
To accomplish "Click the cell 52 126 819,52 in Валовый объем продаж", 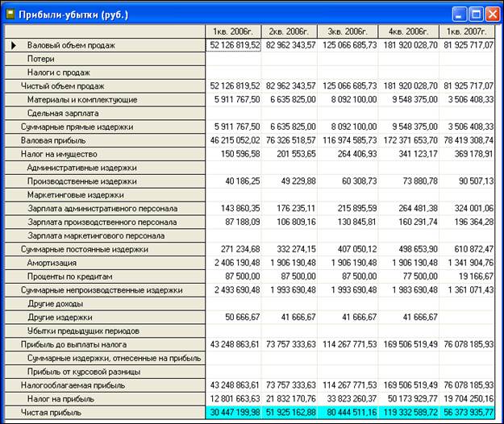I will [x=233, y=45].
